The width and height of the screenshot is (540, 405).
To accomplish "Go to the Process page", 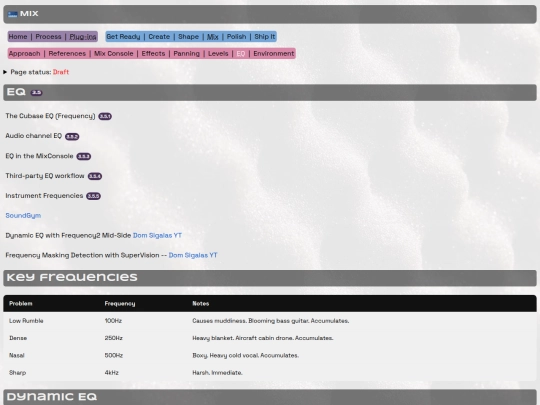I will point(48,37).
